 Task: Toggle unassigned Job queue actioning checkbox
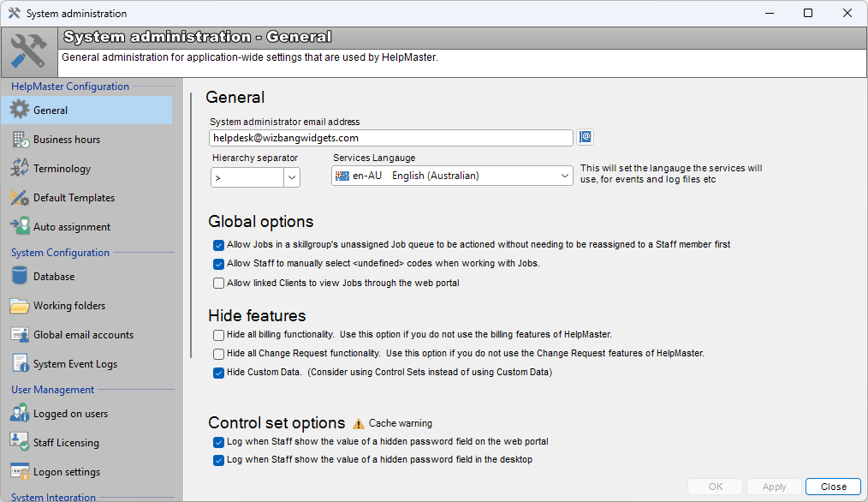click(218, 245)
